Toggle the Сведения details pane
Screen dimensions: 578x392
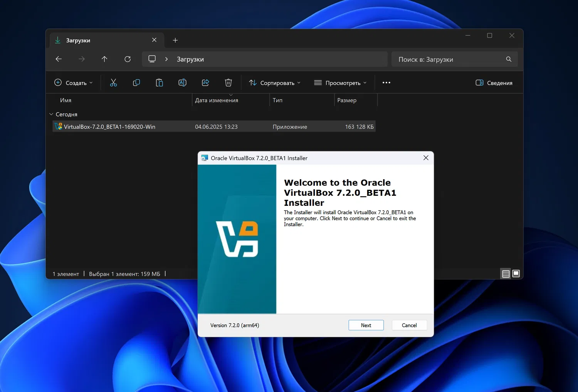(494, 82)
